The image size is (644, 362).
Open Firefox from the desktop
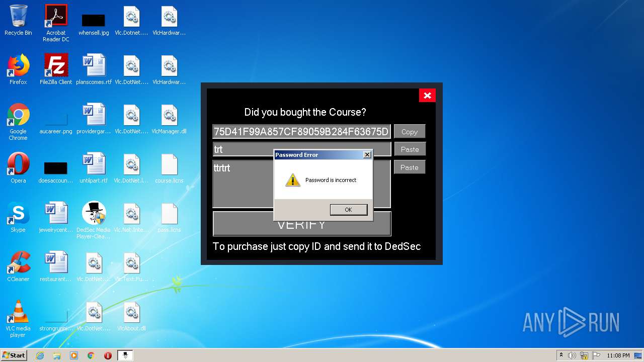click(18, 70)
